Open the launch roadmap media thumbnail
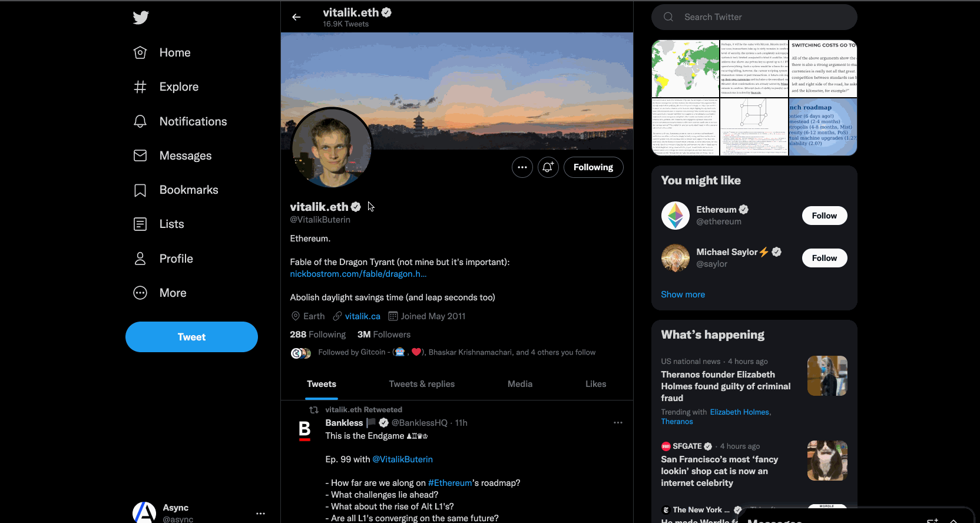This screenshot has width=980, height=523. coord(823,127)
